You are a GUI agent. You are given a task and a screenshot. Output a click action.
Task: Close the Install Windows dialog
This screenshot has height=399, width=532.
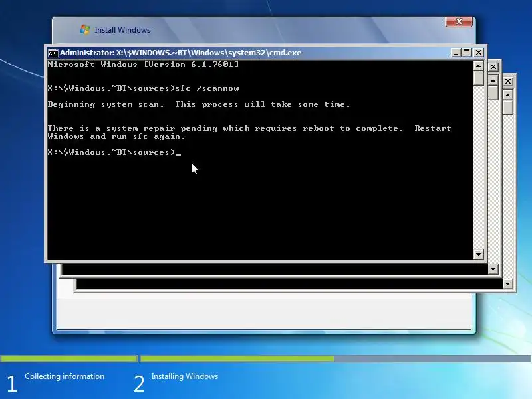point(459,21)
